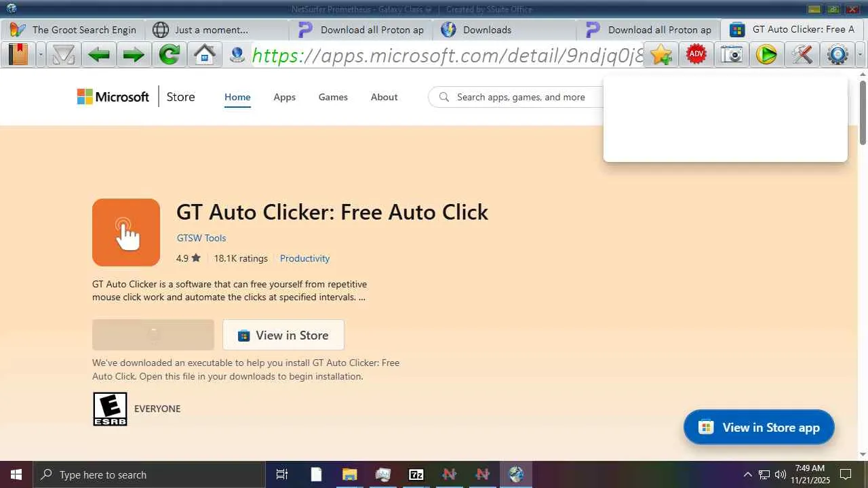Open the GTSW Tools publisher link
Image resolution: width=868 pixels, height=488 pixels.
click(201, 238)
